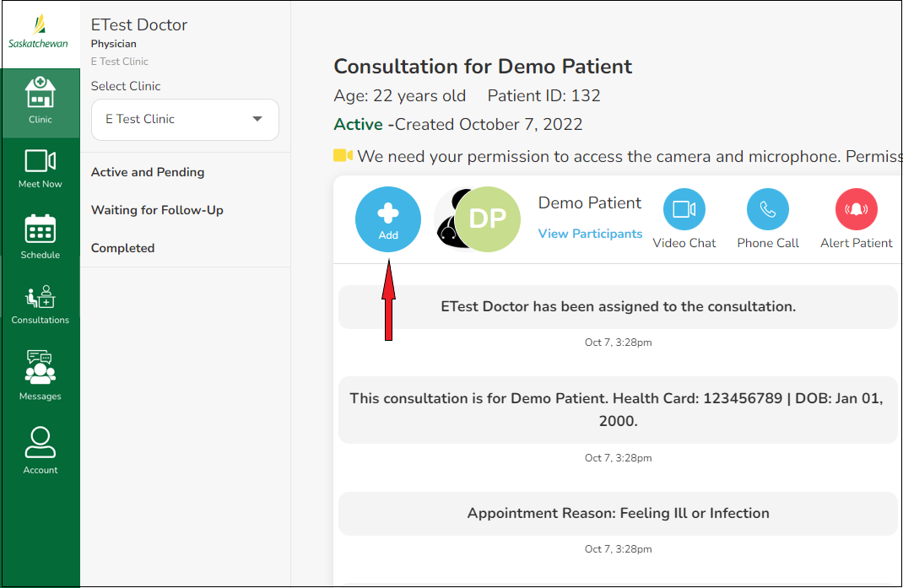Click the DP patient avatar

point(487,219)
